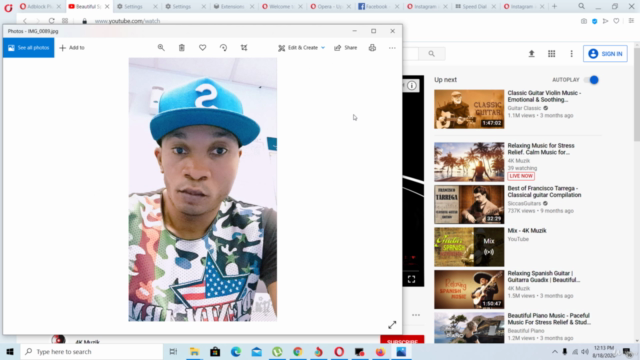The image size is (640, 360).
Task: Print the photo using the printer icon
Action: [372, 48]
